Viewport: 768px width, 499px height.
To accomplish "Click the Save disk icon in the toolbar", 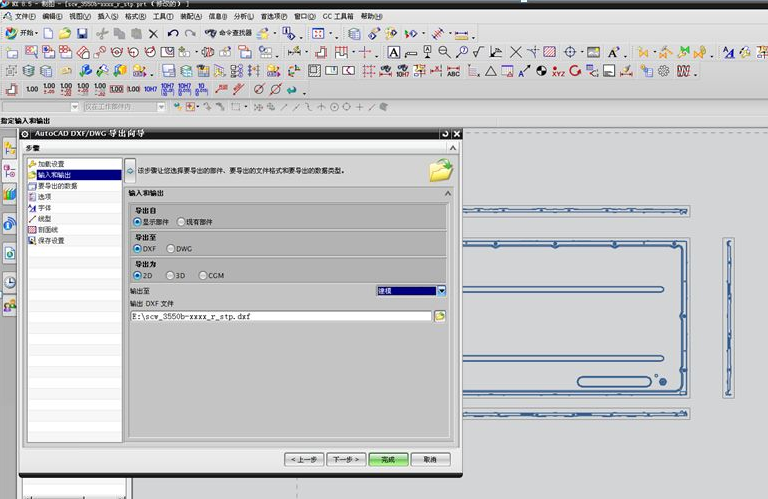I will (82, 34).
